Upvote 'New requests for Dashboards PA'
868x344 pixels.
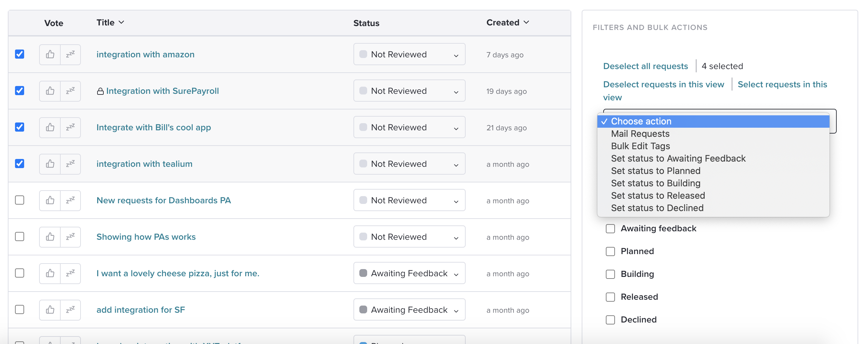click(50, 200)
